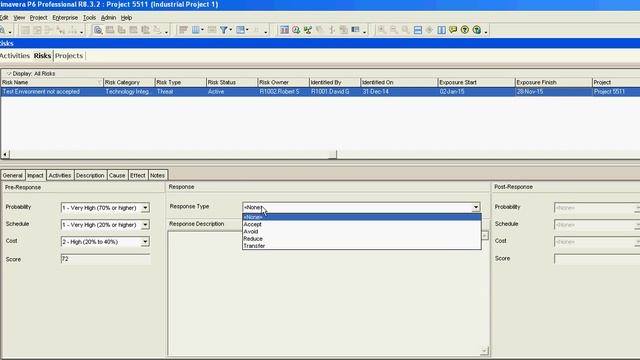Open the Enterprise menu
This screenshot has height=360, width=640.
pyautogui.click(x=65, y=18)
